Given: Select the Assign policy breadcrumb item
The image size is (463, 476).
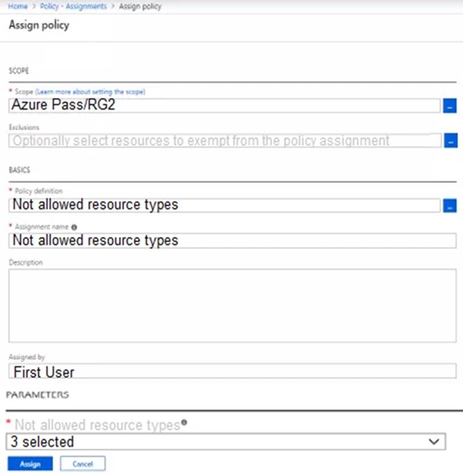Looking at the screenshot, I should 140,6.
